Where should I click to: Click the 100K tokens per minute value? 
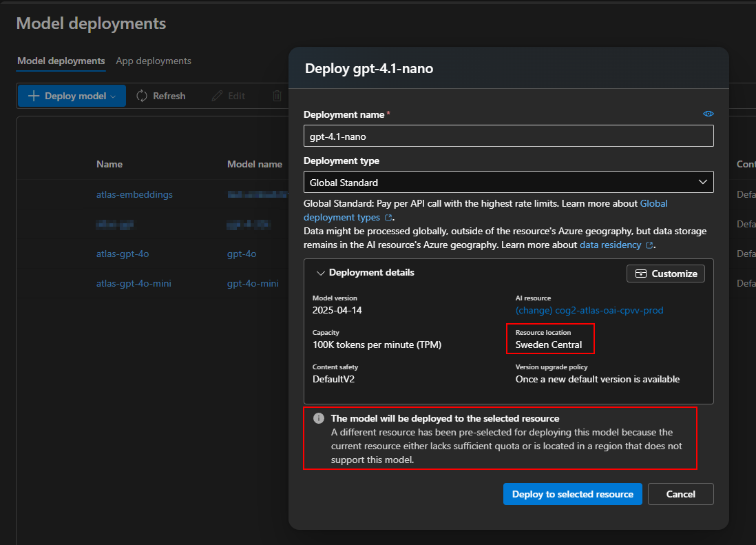click(377, 345)
